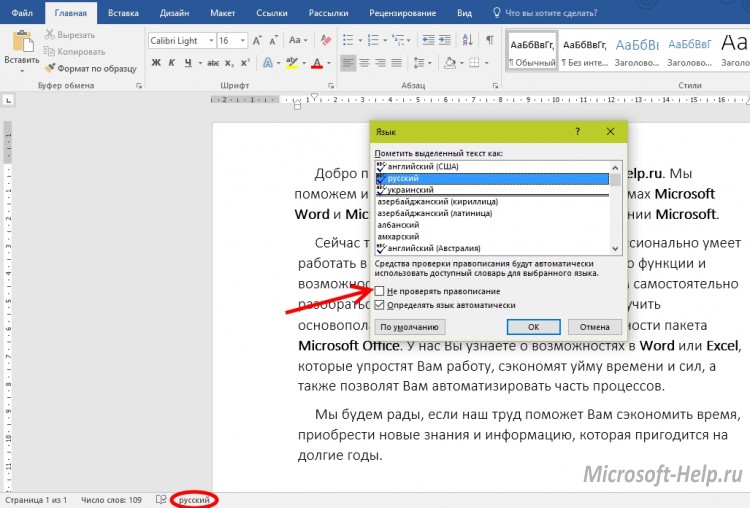Align text left
This screenshot has height=508, width=750.
pyautogui.click(x=348, y=63)
